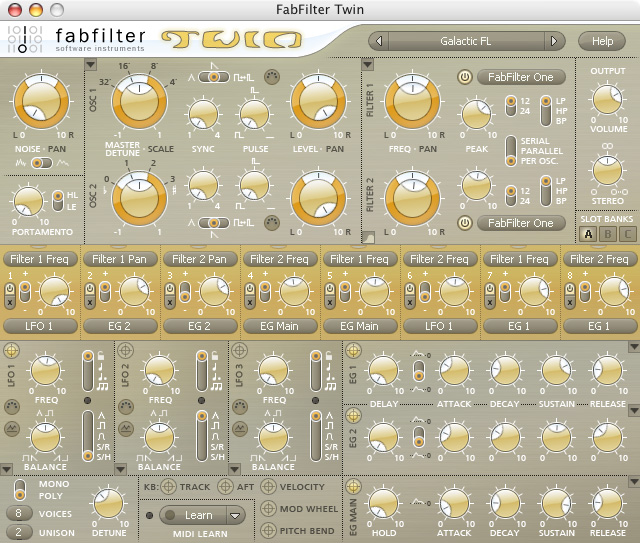Click the output VOLUME knob
Viewport: 640px width, 543px height.
click(607, 99)
